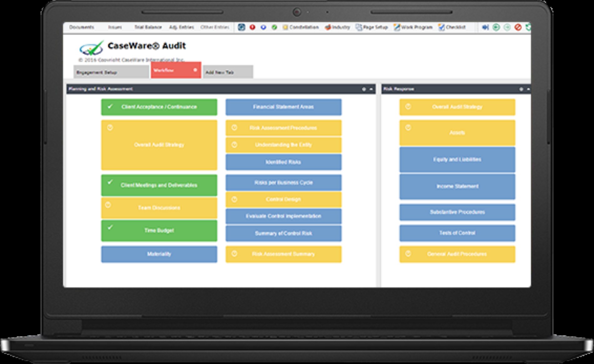Open Financial Statement Areas
The image size is (594, 364).
point(284,107)
